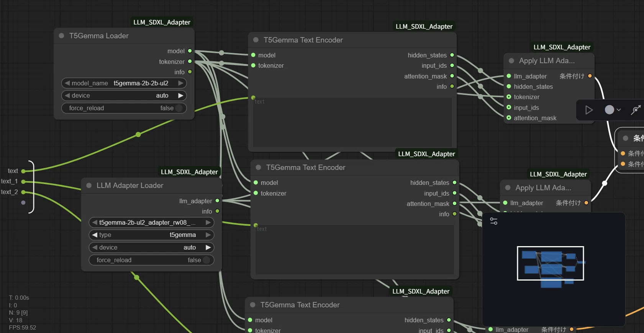Image resolution: width=644 pixels, height=333 pixels.
Task: Select next model_name with the right arrow
Action: coord(181,83)
